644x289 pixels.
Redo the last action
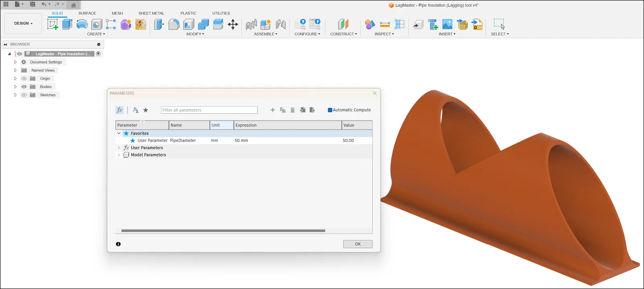pos(57,4)
